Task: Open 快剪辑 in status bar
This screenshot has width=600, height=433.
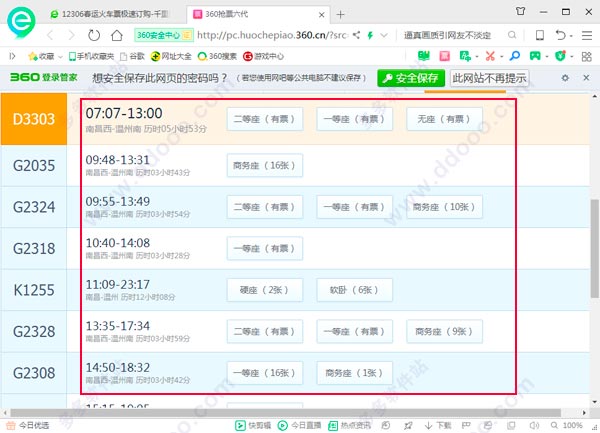Action: tap(253, 425)
